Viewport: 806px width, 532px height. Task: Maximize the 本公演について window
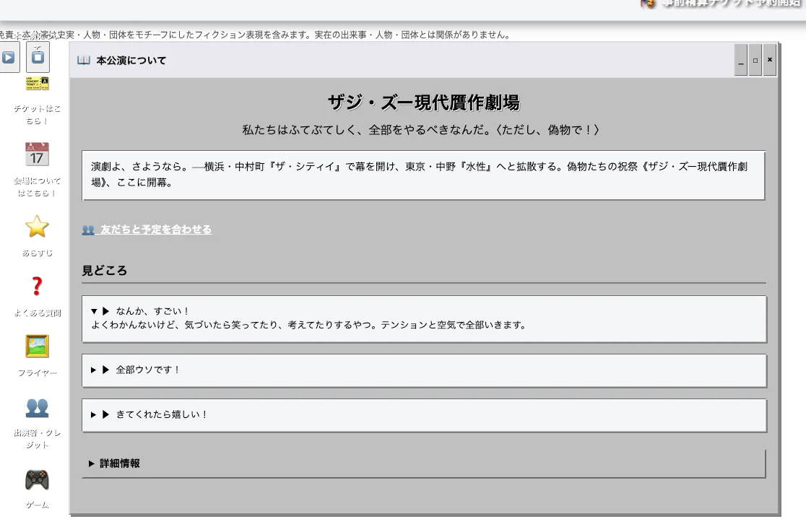pyautogui.click(x=755, y=61)
